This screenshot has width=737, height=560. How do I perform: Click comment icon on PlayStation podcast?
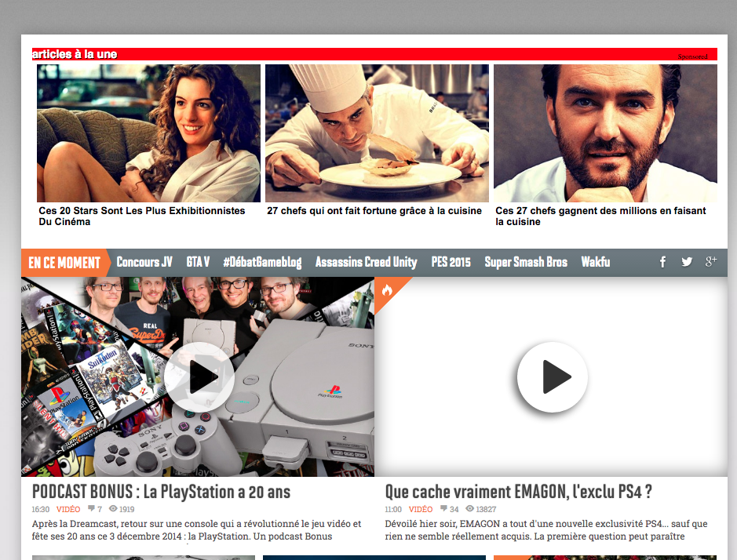[91, 508]
